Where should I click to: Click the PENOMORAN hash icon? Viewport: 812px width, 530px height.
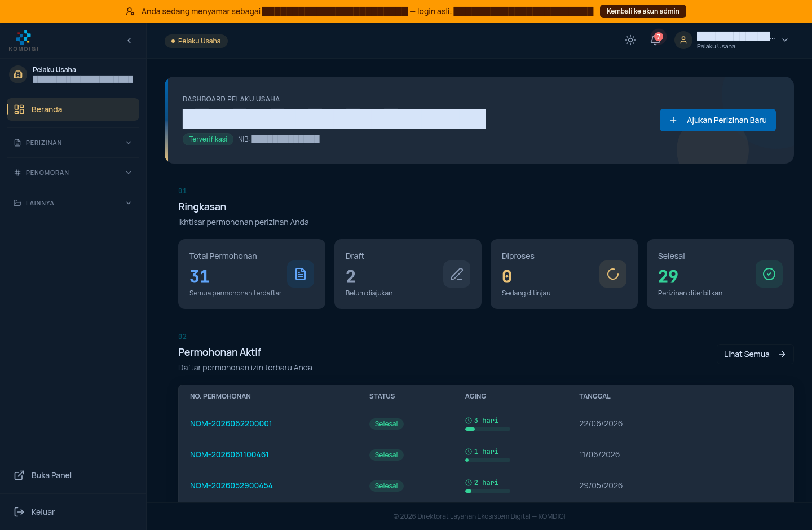pos(17,173)
